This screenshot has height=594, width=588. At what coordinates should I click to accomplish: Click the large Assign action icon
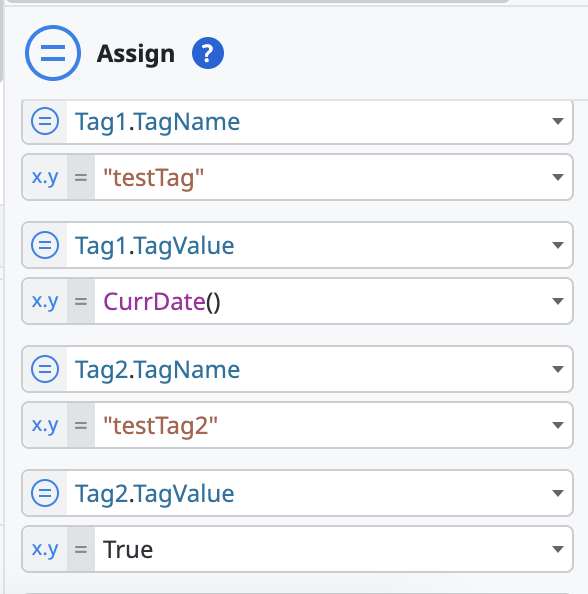[x=53, y=53]
